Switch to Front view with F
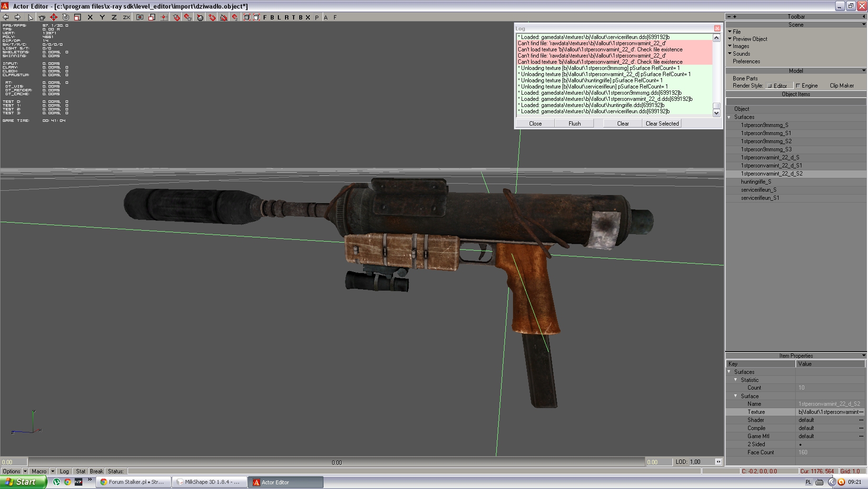This screenshot has width=868, height=489. pos(265,17)
